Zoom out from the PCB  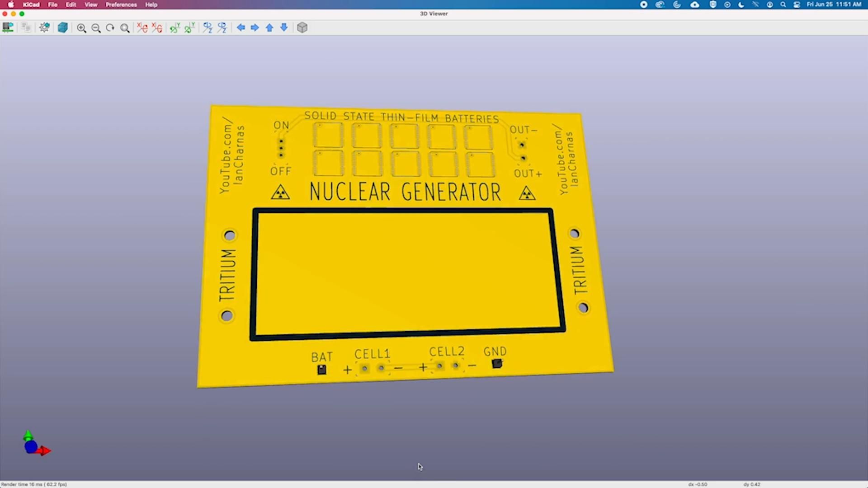[96, 28]
